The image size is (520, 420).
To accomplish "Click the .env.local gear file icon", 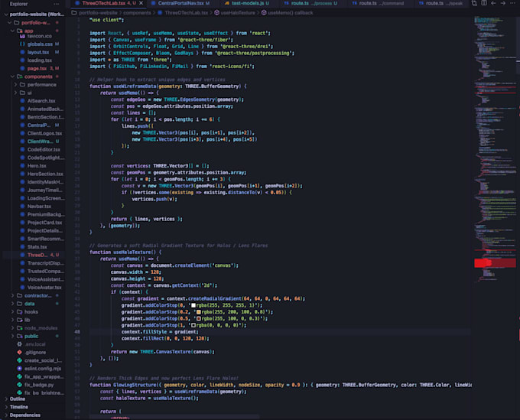I will [20, 344].
